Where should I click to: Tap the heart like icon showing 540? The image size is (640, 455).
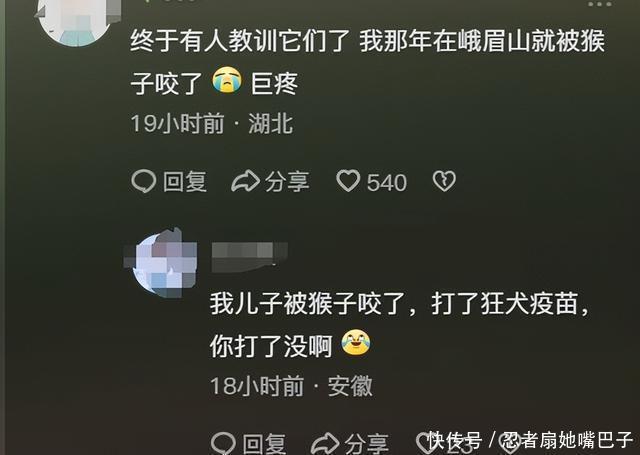348,181
